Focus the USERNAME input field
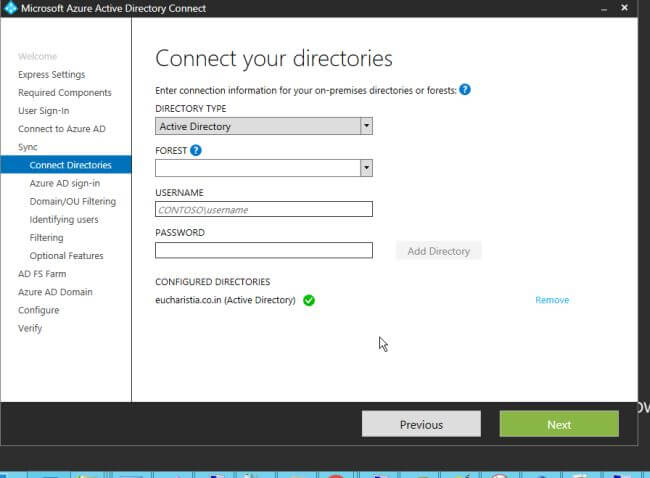The width and height of the screenshot is (650, 478). pos(264,209)
